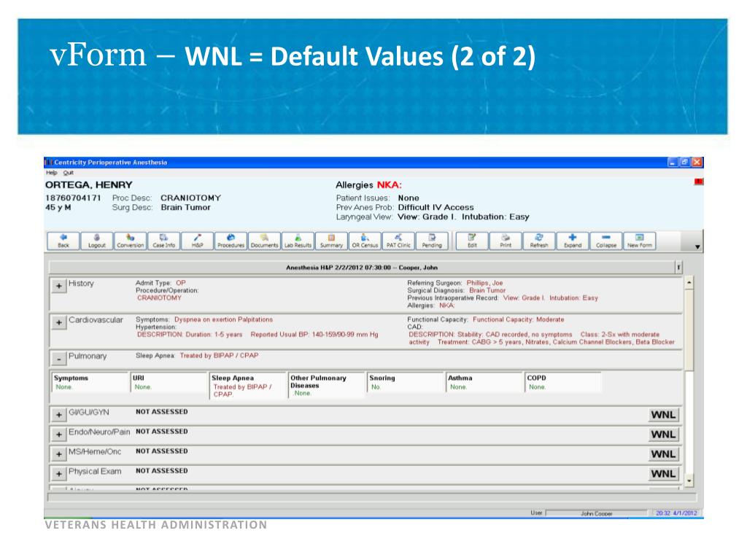The height and width of the screenshot is (560, 747).
Task: Open the Summary toolbar icon
Action: (331, 241)
